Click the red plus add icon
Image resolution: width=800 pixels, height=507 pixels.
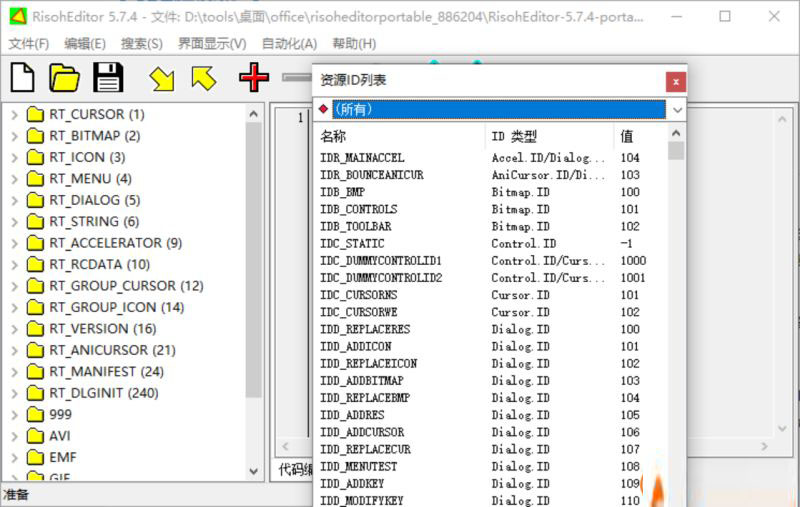click(254, 78)
